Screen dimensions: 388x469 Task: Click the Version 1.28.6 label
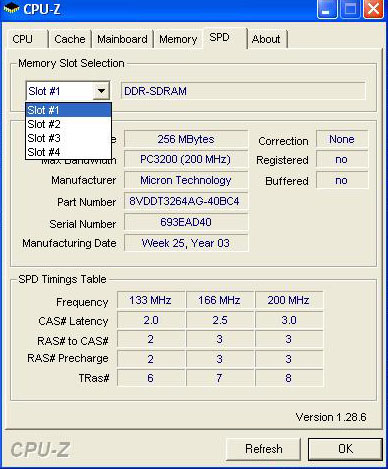pos(331,417)
